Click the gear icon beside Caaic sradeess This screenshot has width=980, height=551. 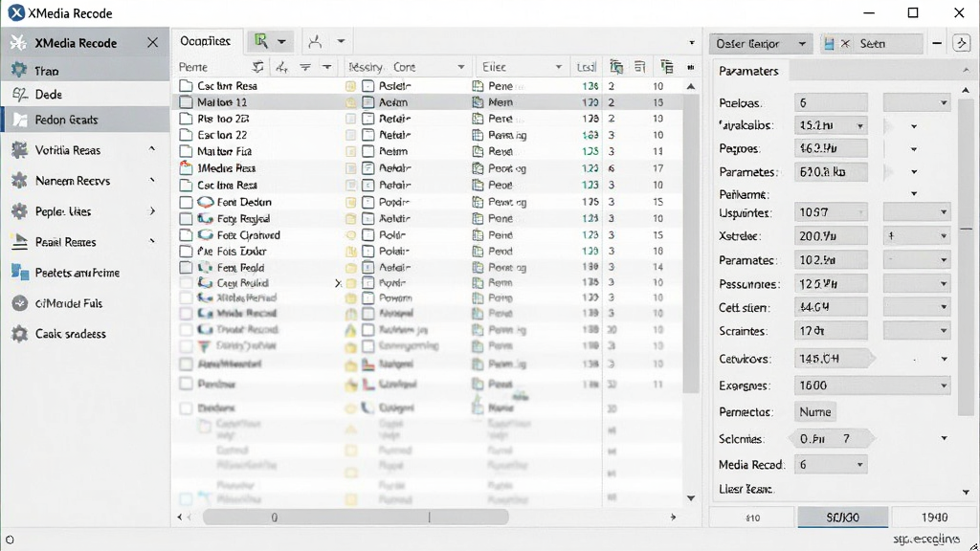19,334
